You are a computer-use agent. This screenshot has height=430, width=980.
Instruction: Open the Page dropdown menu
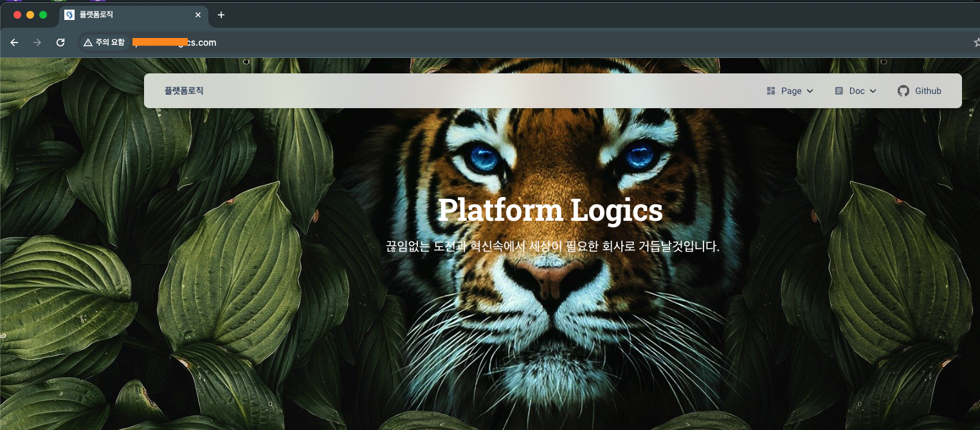tap(790, 91)
